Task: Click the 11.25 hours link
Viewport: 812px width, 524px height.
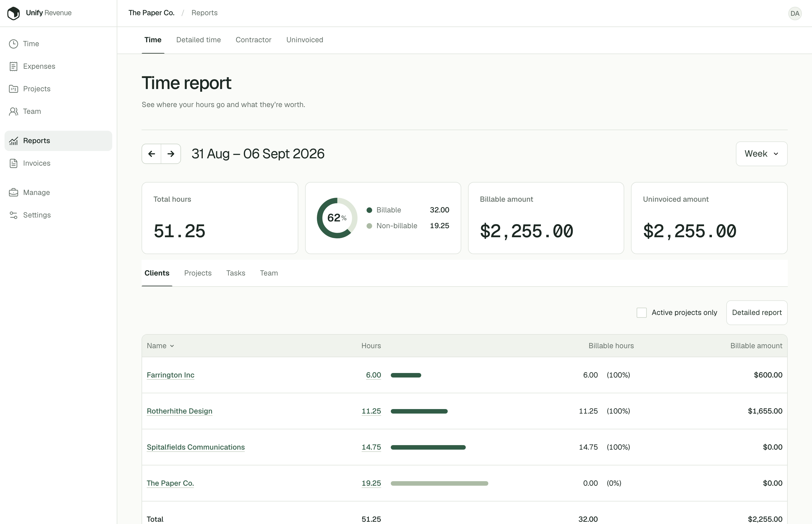Action: (x=371, y=411)
